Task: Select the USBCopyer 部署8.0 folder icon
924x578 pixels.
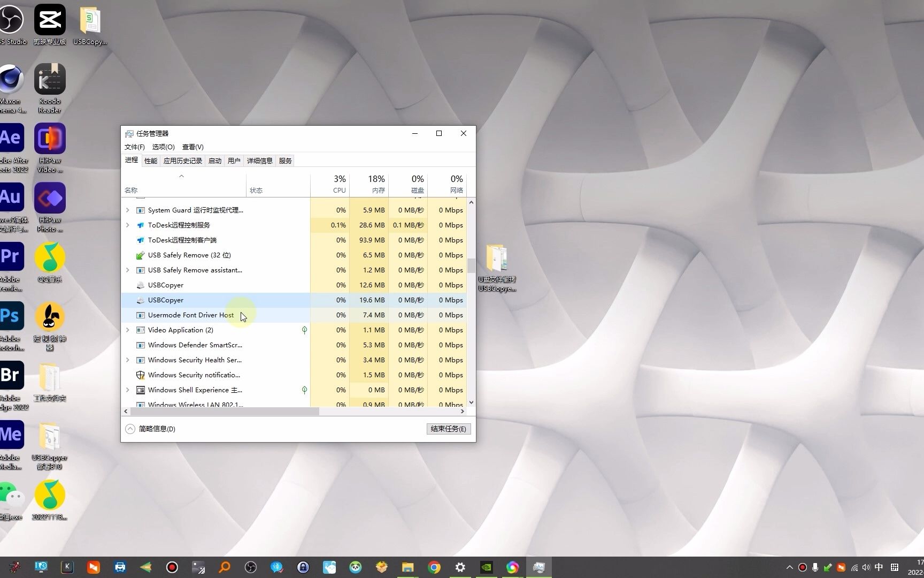Action: (x=50, y=446)
